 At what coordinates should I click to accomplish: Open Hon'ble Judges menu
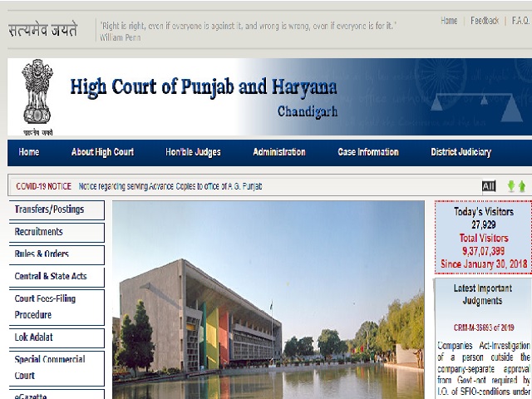(x=193, y=152)
